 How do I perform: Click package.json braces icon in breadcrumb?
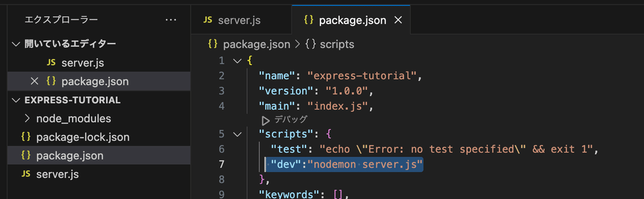(x=213, y=44)
